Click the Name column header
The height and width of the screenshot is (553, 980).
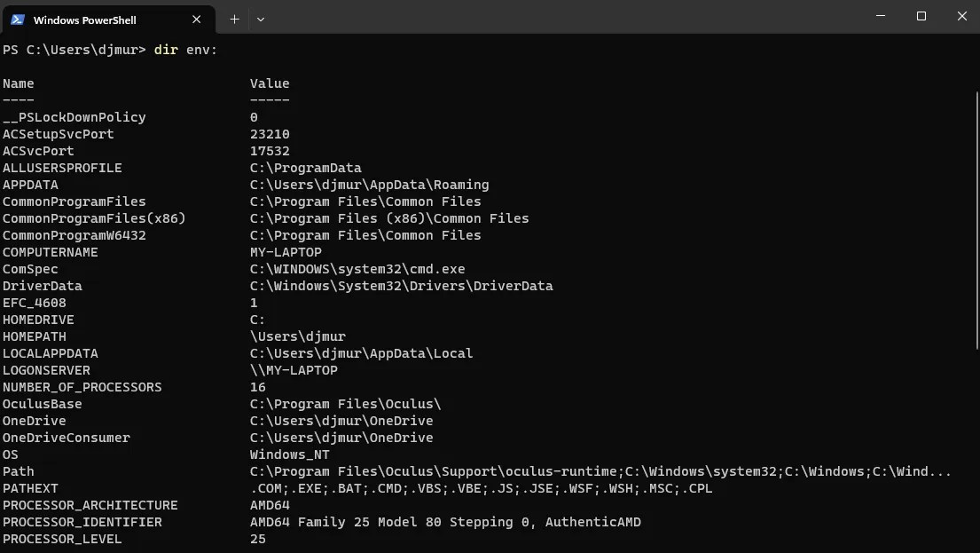(19, 83)
